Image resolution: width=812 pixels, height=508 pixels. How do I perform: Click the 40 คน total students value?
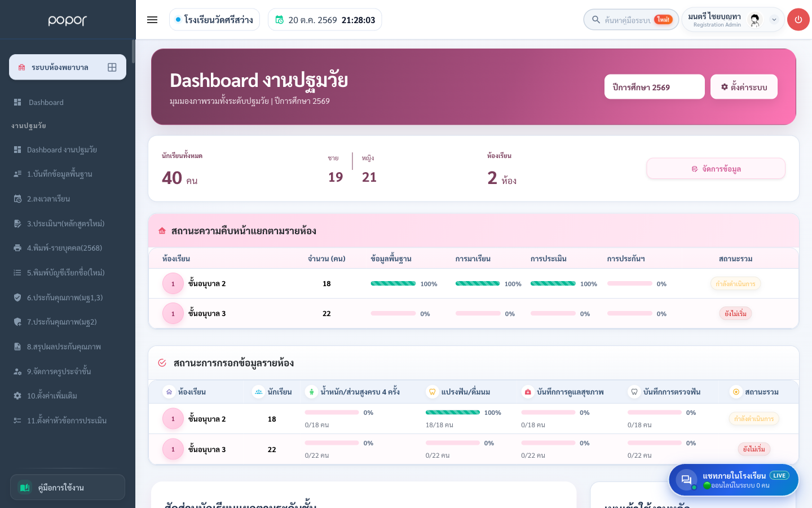tap(180, 178)
